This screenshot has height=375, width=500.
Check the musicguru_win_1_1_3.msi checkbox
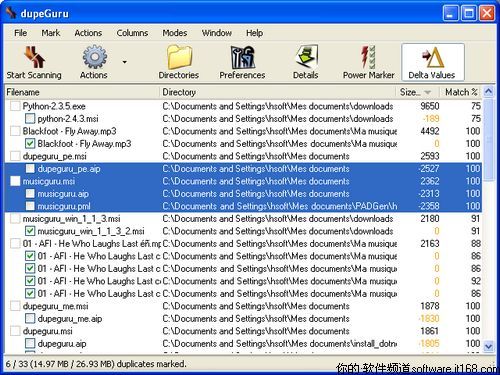15,219
